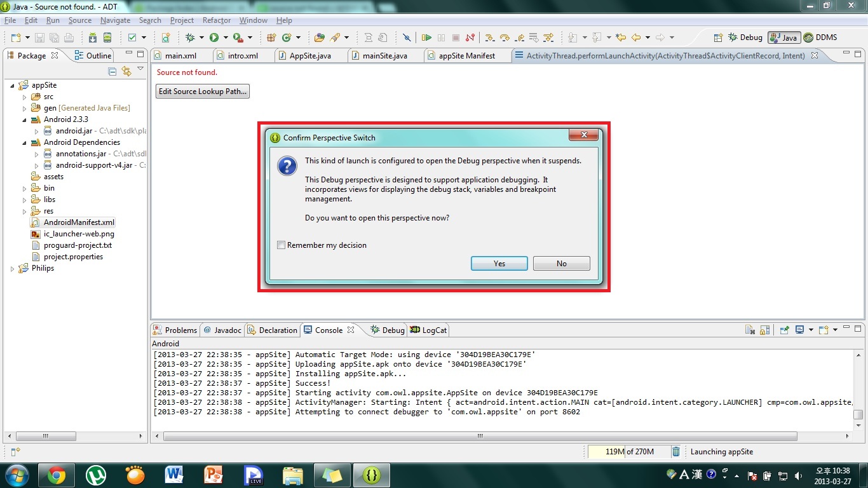Open the Debug launch history dropdown arrow
Image resolution: width=868 pixels, height=488 pixels.
tap(201, 37)
